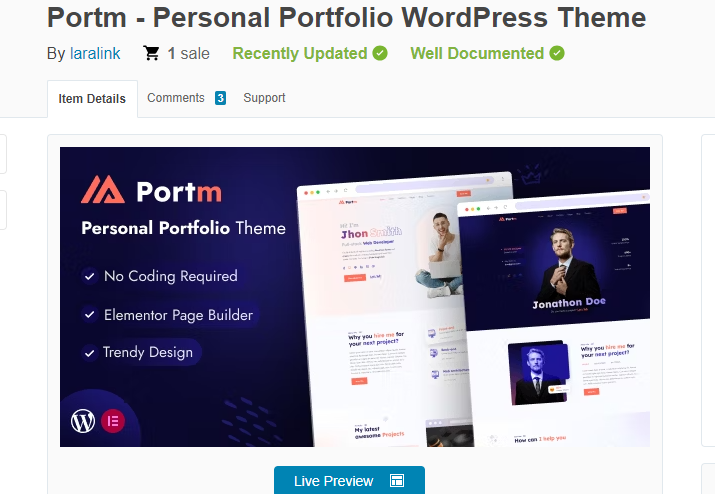Click the Recently Updated green checkmark badge
This screenshot has height=494, width=715.
[x=380, y=53]
